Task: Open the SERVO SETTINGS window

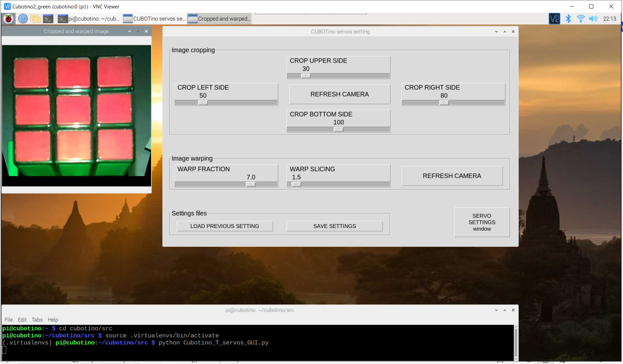Action: pos(482,222)
